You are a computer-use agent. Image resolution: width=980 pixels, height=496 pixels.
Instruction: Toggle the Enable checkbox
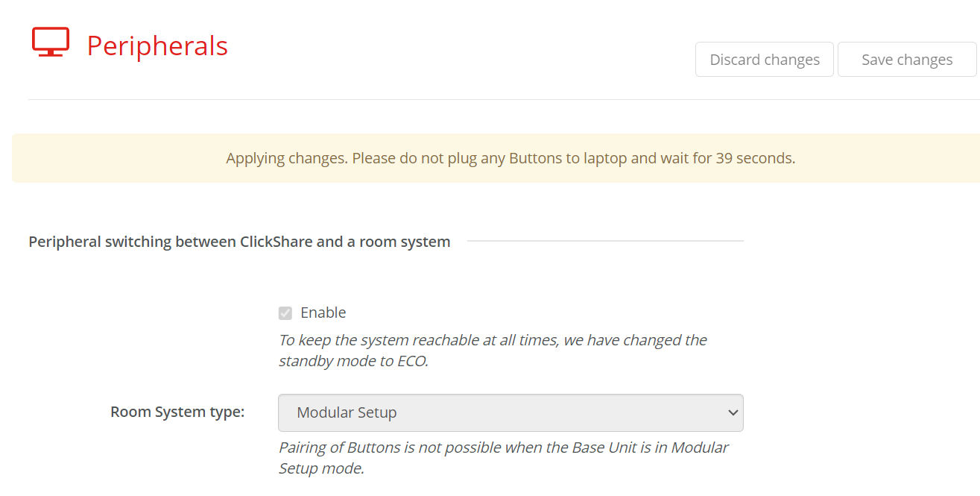(x=285, y=313)
